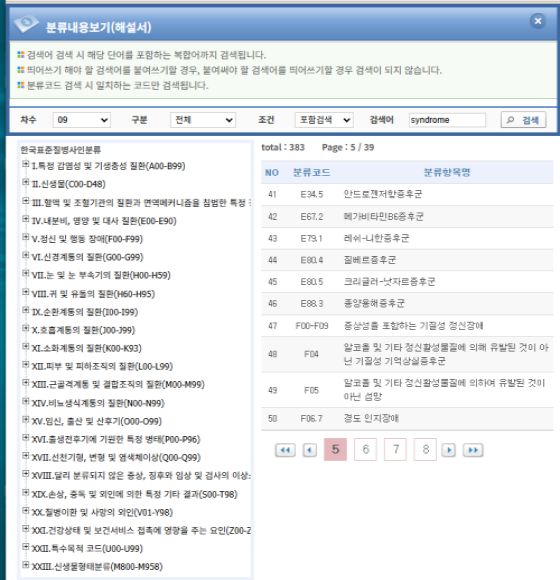The width and height of the screenshot is (560, 580).
Task: Expand XII.피부 및 피하조직의 질환 node
Action: [x=25, y=364]
